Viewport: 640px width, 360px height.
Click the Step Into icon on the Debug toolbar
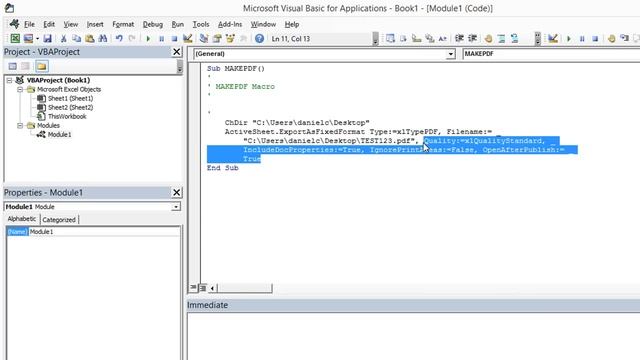pyautogui.click(x=624, y=38)
